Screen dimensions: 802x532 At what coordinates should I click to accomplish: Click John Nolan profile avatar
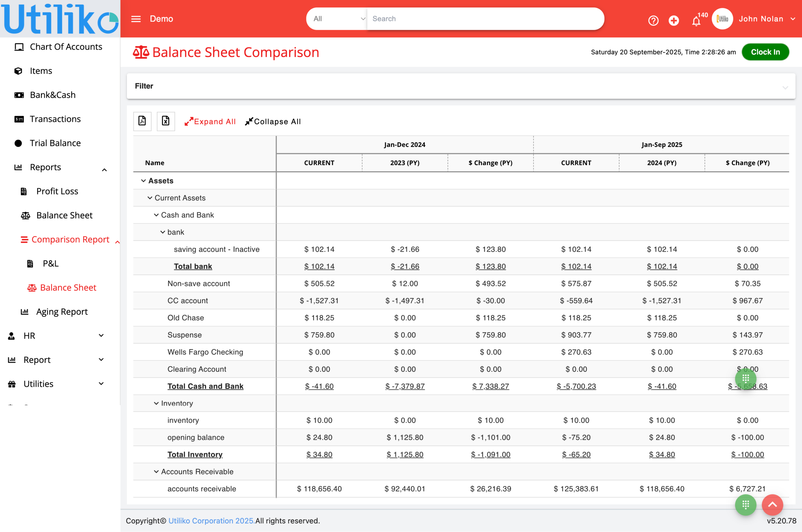[x=722, y=19]
